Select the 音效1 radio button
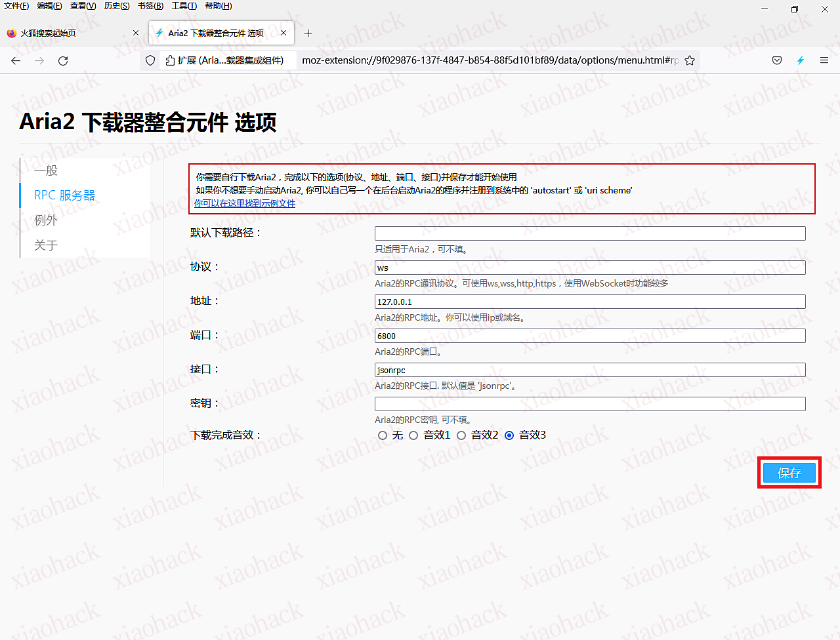Viewport: 840px width, 640px height. [x=413, y=435]
